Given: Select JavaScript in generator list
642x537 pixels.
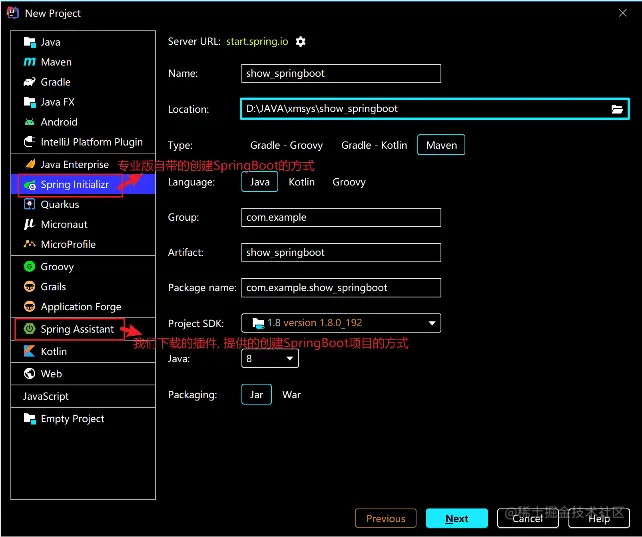Looking at the screenshot, I should click(x=83, y=396).
